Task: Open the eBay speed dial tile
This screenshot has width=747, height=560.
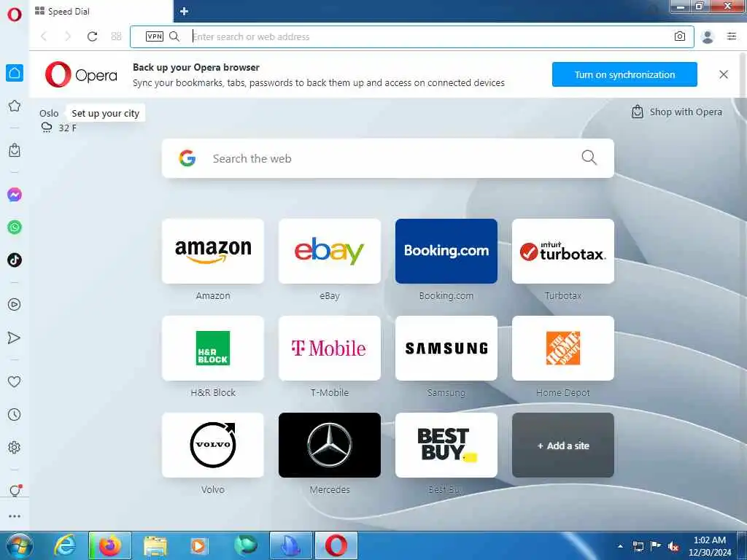Action: (330, 251)
